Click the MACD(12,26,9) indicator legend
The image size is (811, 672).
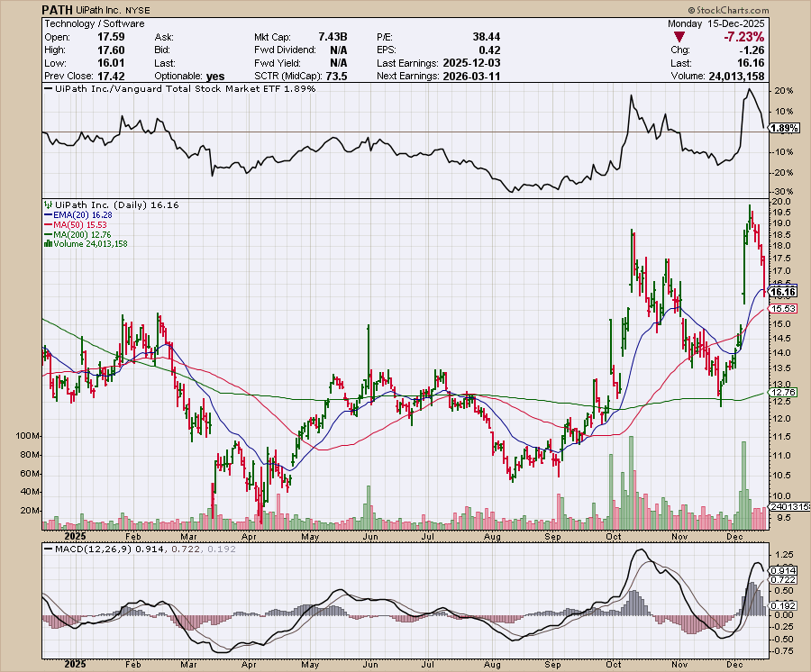(x=141, y=549)
